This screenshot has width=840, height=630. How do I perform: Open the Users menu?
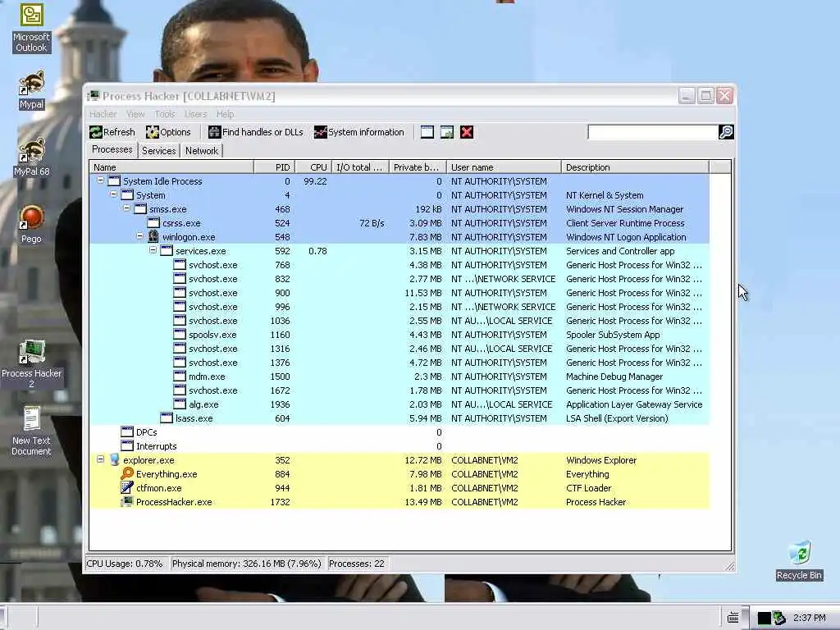[195, 114]
